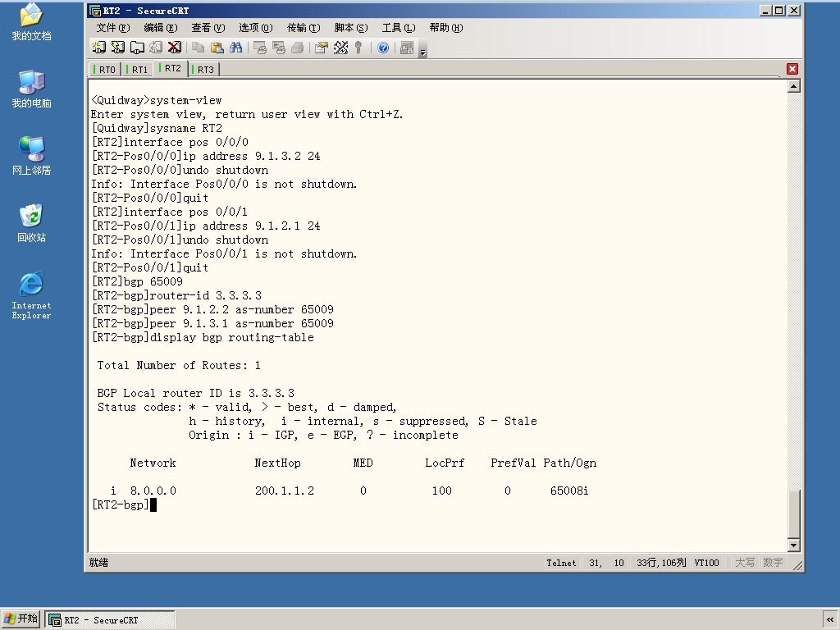Click the Print printer icon

click(x=297, y=48)
